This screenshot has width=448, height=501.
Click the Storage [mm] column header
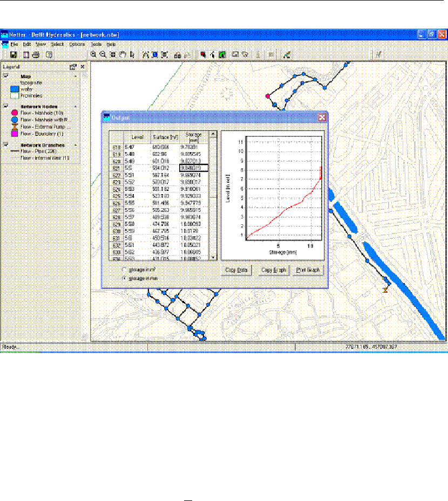[194, 137]
